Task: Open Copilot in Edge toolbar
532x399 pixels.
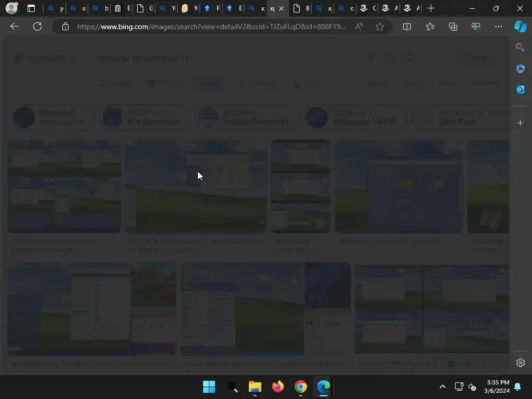Action: [x=520, y=26]
